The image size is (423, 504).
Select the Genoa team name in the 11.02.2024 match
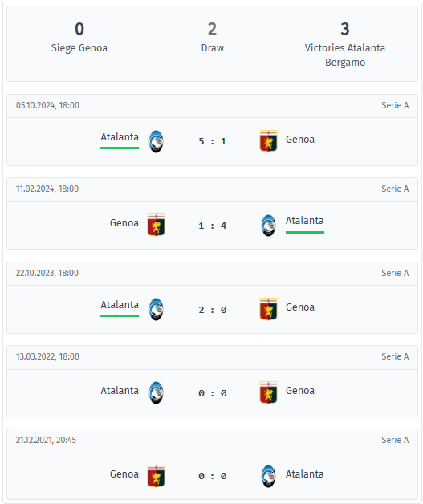pyautogui.click(x=124, y=223)
